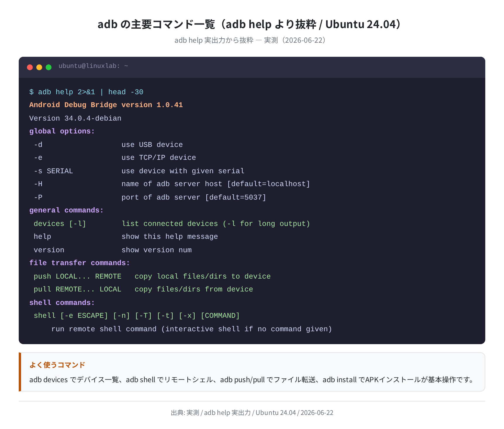Click the 'general commands:' heading
Image resolution: width=504 pixels, height=429 pixels.
tap(66, 210)
